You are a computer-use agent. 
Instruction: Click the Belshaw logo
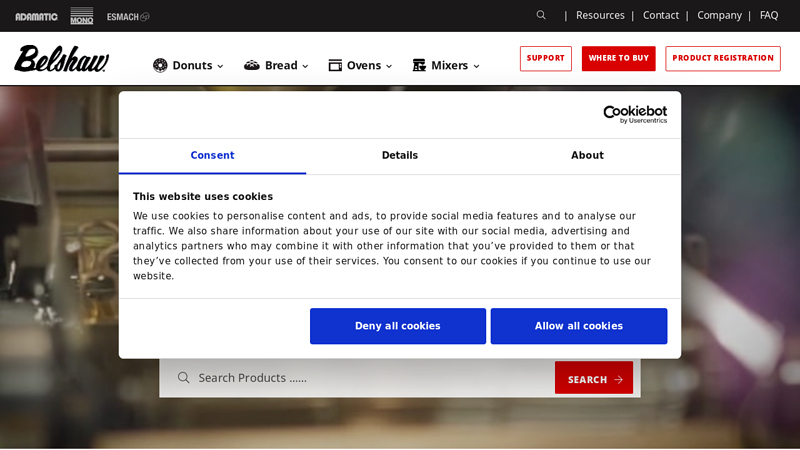click(x=61, y=59)
